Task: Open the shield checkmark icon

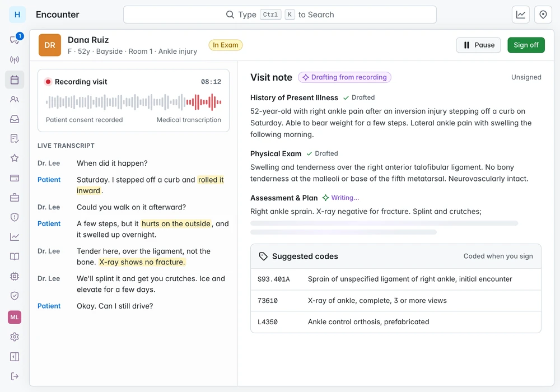Action: pos(15,296)
